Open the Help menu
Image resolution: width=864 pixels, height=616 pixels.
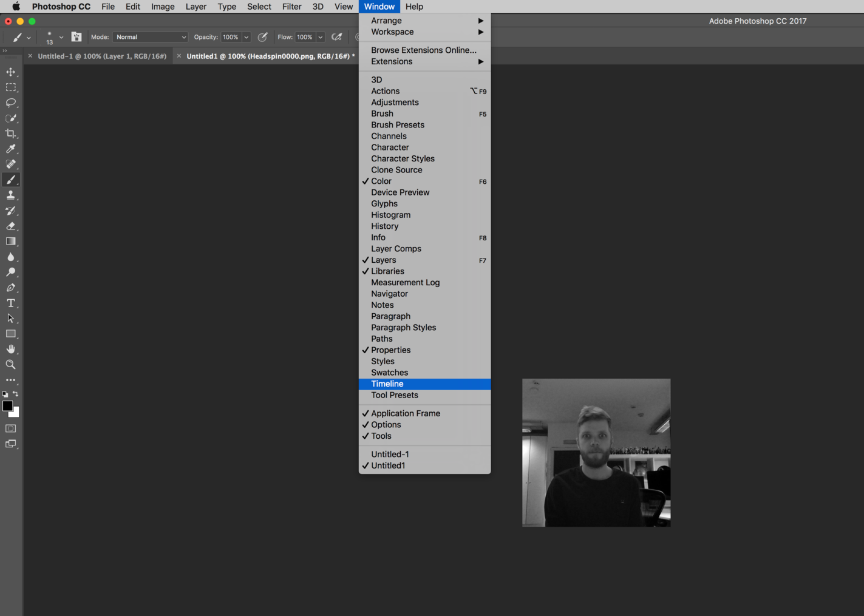414,7
